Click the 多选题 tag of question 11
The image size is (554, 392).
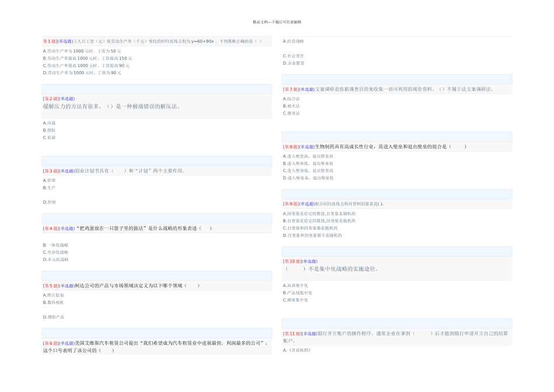(x=309, y=333)
